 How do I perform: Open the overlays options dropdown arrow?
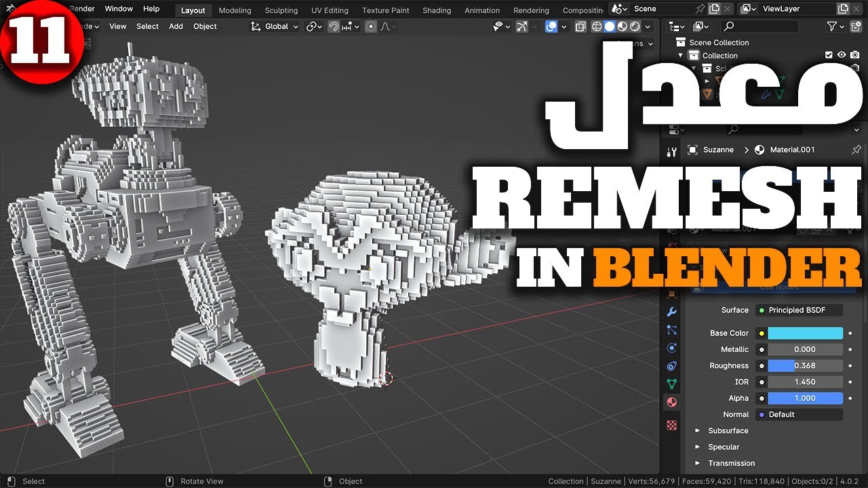tap(564, 26)
